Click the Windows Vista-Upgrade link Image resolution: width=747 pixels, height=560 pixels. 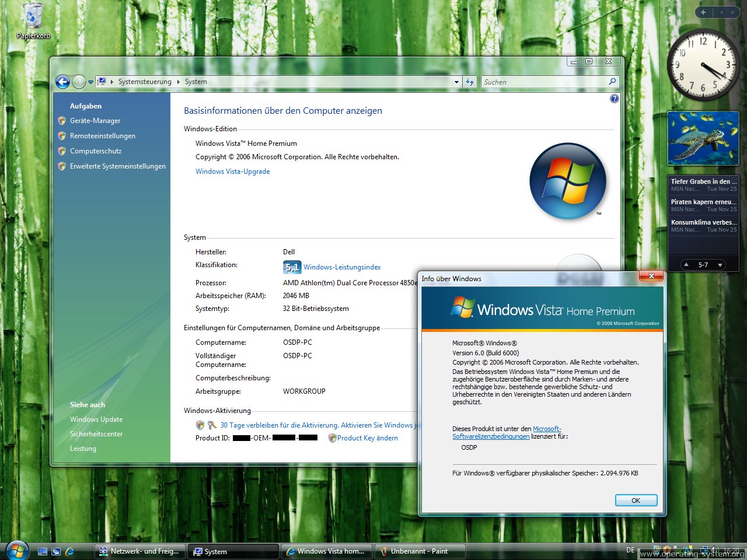click(232, 171)
